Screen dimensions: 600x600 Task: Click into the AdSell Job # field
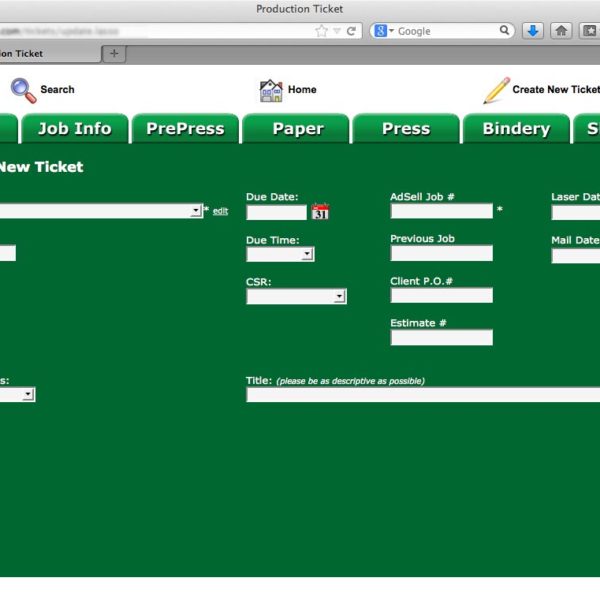pos(441,211)
